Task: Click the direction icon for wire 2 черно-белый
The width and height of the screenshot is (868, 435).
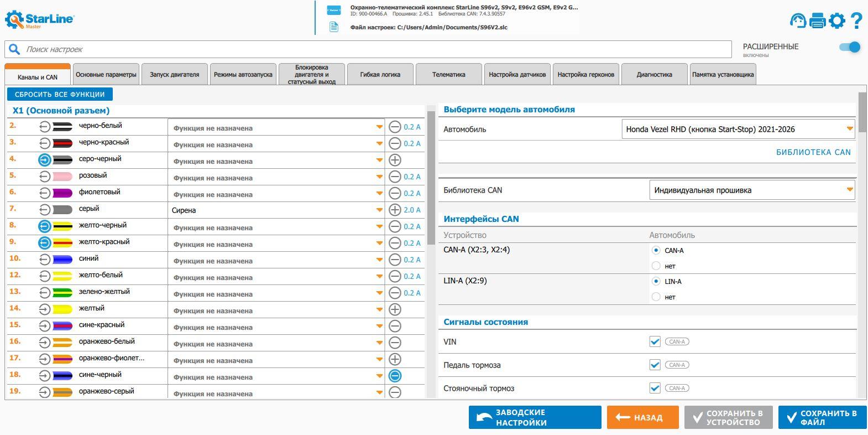Action: pos(45,127)
